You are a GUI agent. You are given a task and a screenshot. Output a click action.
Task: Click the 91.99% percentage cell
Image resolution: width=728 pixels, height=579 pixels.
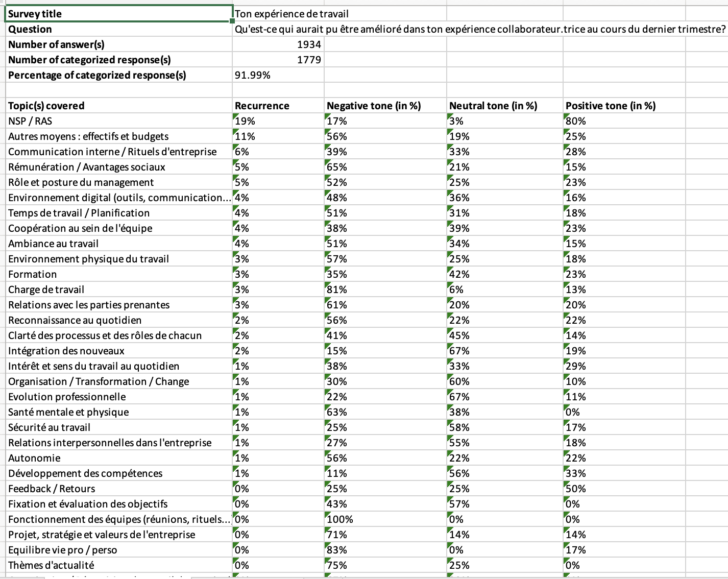[x=253, y=75]
